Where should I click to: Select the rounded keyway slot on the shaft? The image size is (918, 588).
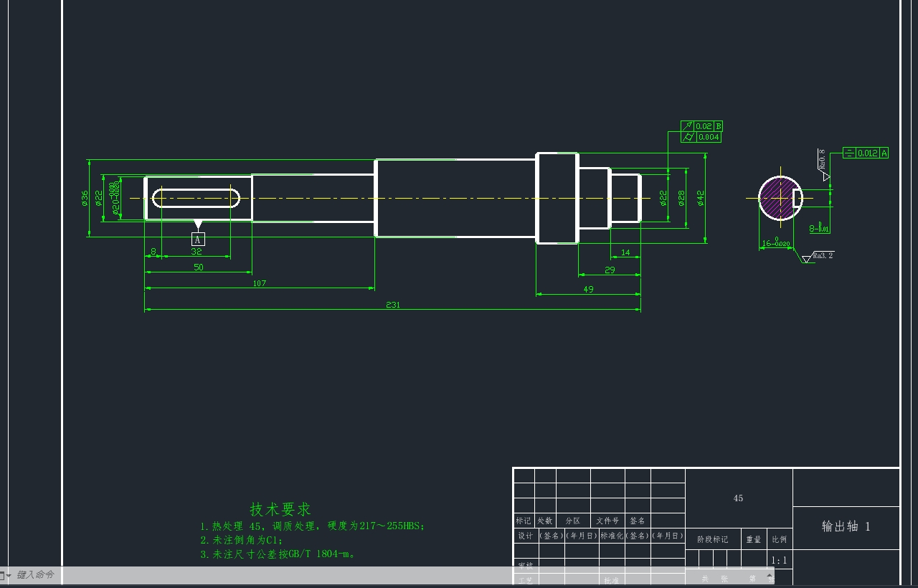(197, 198)
